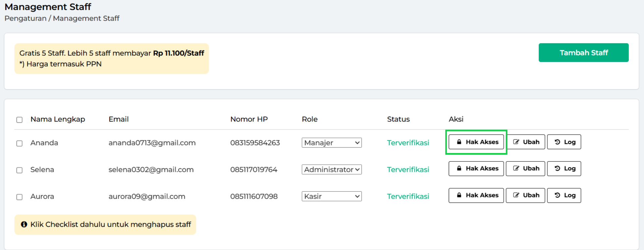Toggle the checkbox beside Selena
Image resolution: width=644 pixels, height=250 pixels.
(x=19, y=170)
